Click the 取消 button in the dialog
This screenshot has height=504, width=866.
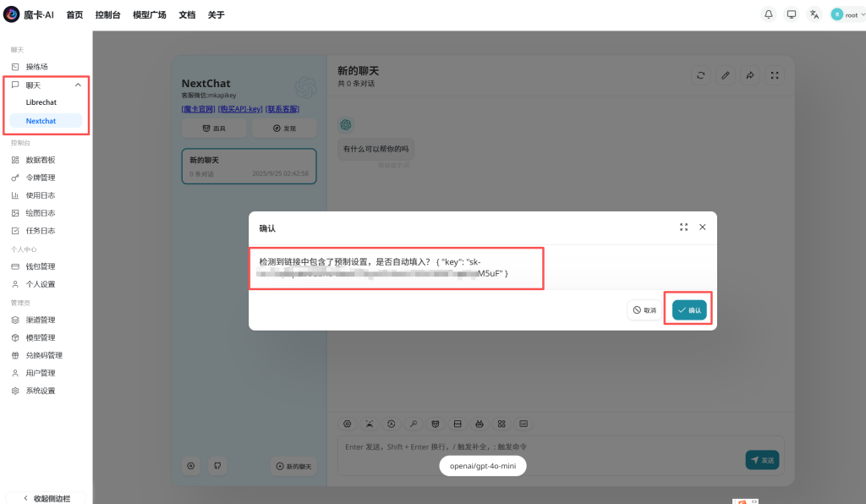tap(644, 310)
